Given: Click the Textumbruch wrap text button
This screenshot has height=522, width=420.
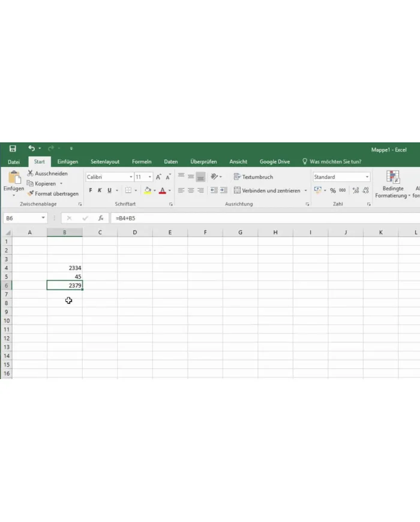Looking at the screenshot, I should [253, 177].
